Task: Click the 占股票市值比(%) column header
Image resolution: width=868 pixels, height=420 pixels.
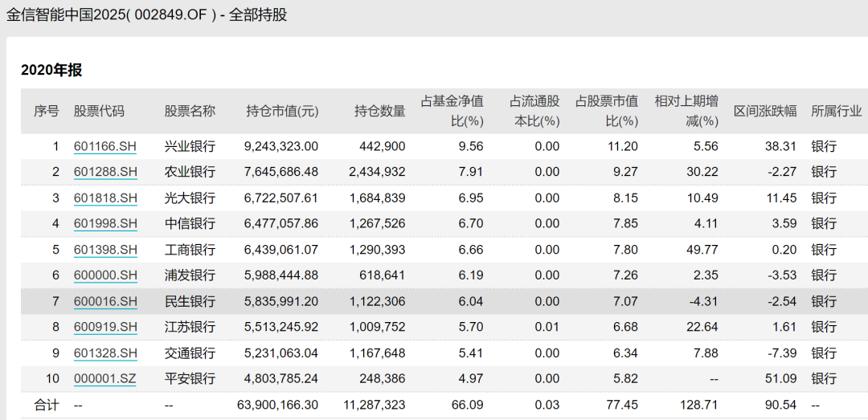Action: pyautogui.click(x=607, y=112)
